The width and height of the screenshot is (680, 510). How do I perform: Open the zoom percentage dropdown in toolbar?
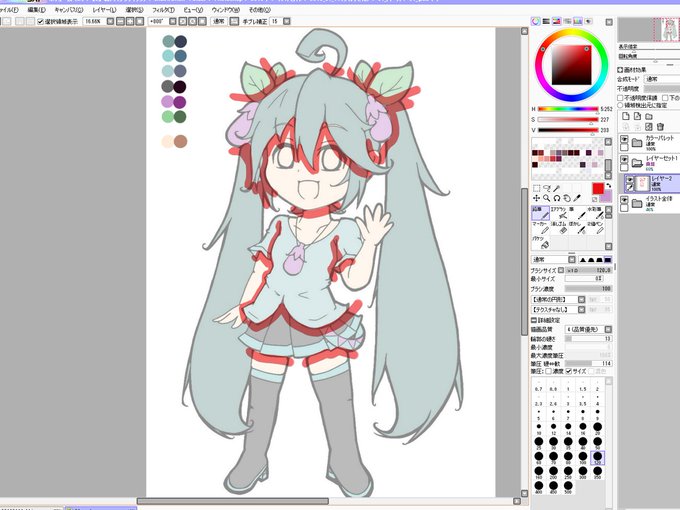pos(111,21)
